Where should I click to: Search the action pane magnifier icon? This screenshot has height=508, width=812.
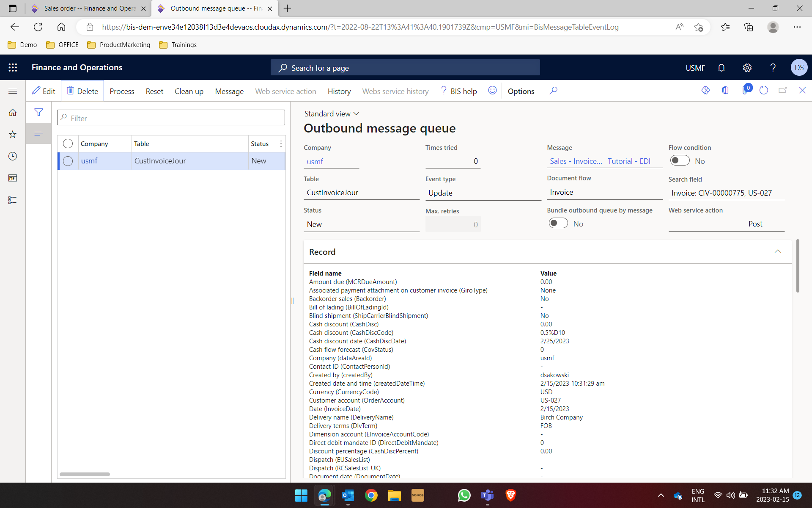tap(553, 91)
